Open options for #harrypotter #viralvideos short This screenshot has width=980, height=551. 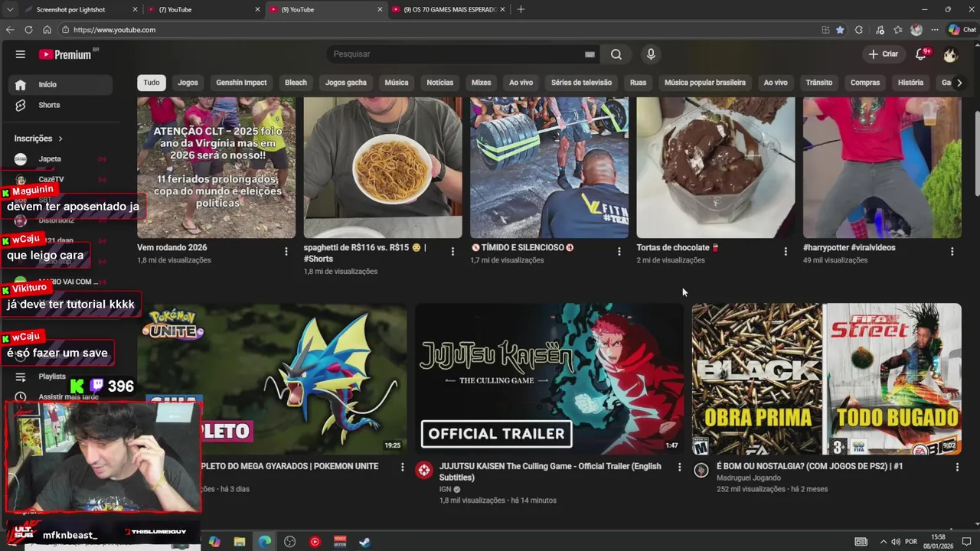[x=952, y=251]
